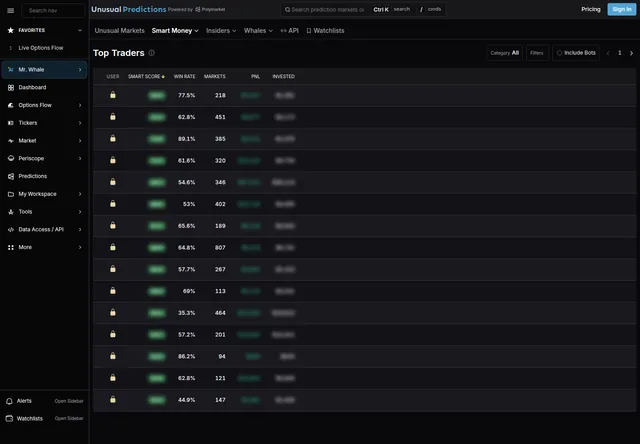Open Predictions from sidebar
Screen dimensions: 640x444
[33, 176]
